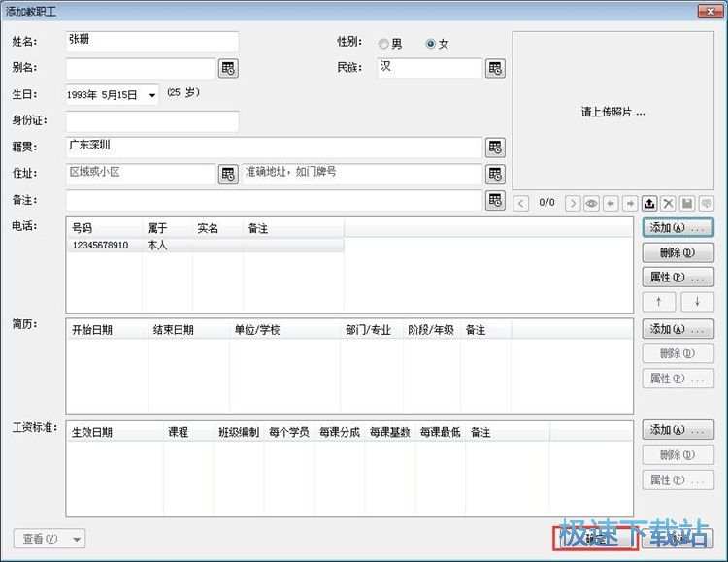Click the 阶段/年级 column header
This screenshot has width=728, height=562.
(x=432, y=330)
